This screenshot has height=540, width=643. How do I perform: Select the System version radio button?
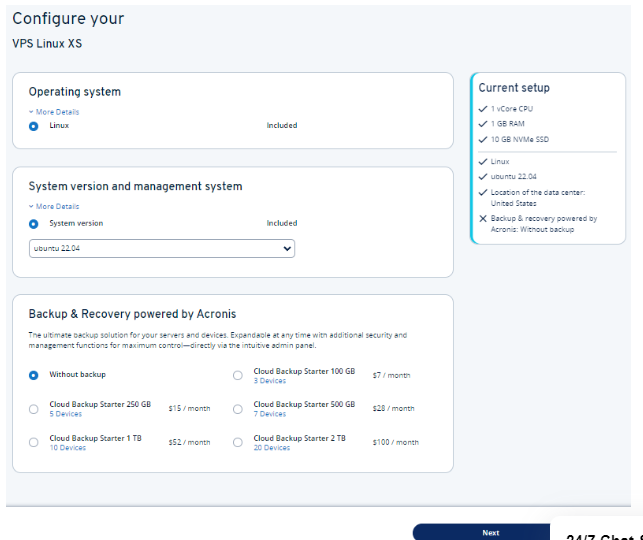(34, 224)
